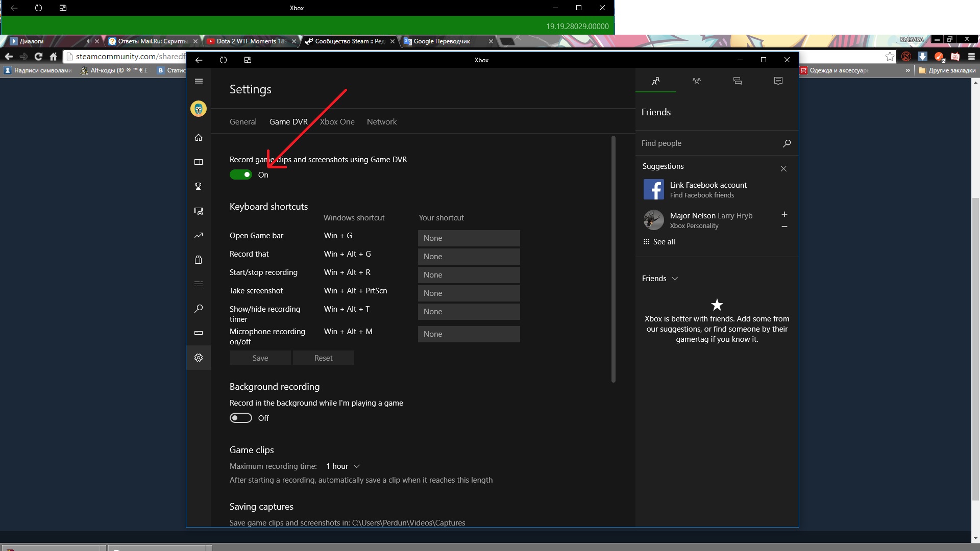Switch to Game DVR settings tab
This screenshot has height=551, width=980.
point(288,122)
